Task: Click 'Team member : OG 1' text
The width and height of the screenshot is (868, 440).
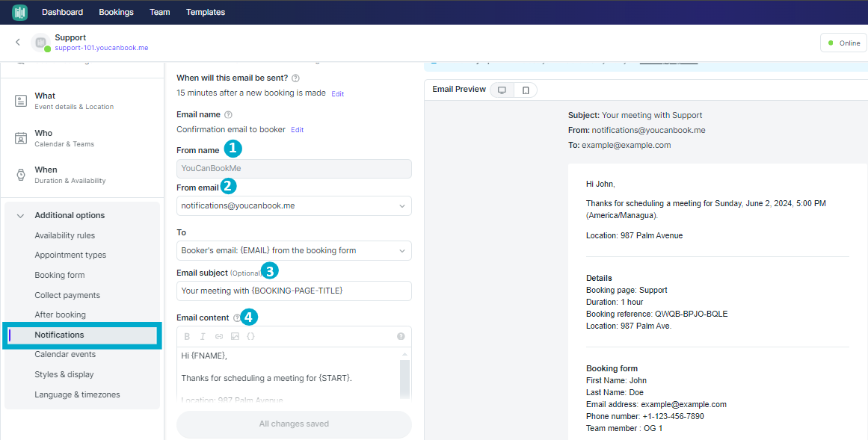Action: (624, 428)
